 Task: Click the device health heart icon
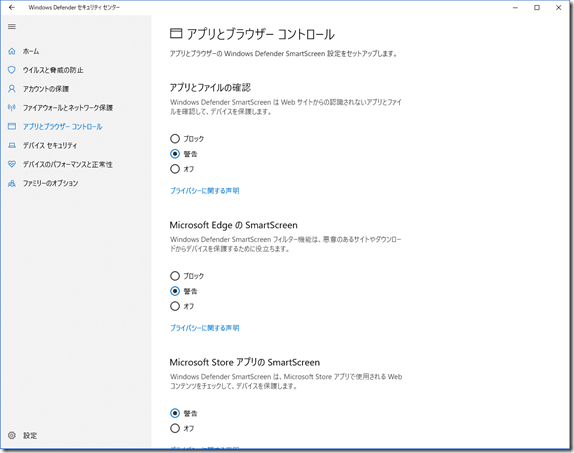point(12,164)
